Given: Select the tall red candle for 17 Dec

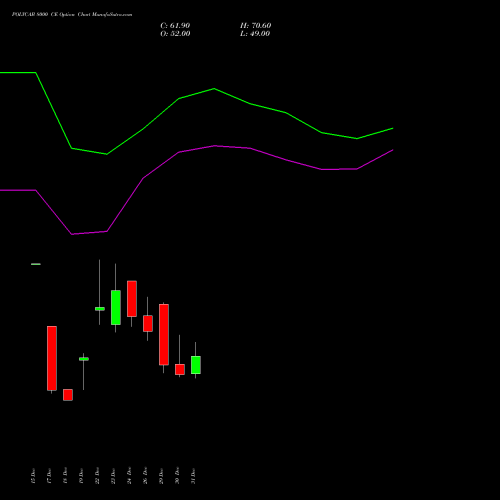Looking at the screenshot, I should (x=52, y=358).
